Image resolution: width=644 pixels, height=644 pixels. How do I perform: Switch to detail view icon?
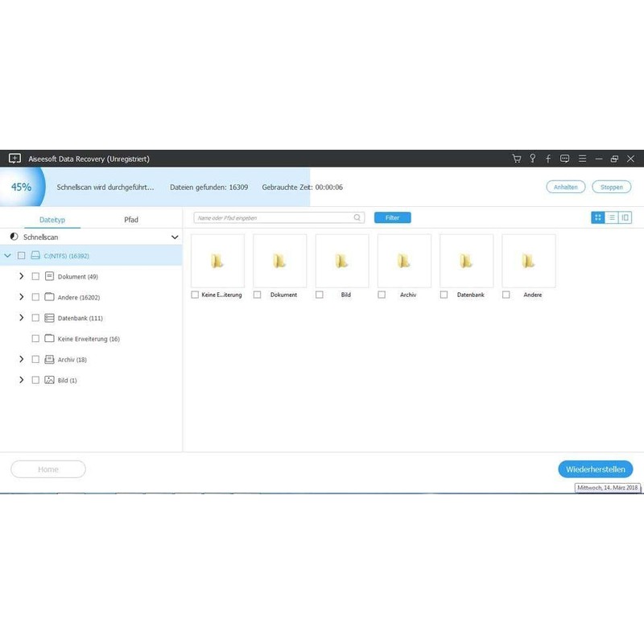tap(625, 217)
